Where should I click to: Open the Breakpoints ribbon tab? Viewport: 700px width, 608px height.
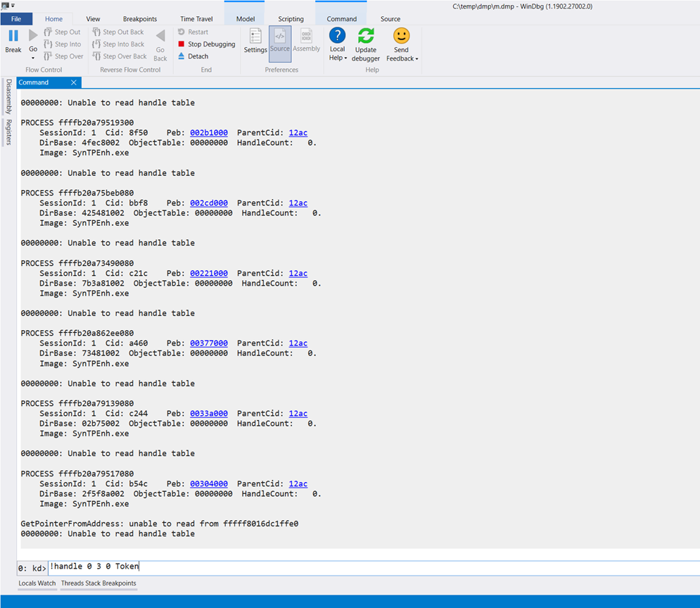tap(140, 19)
